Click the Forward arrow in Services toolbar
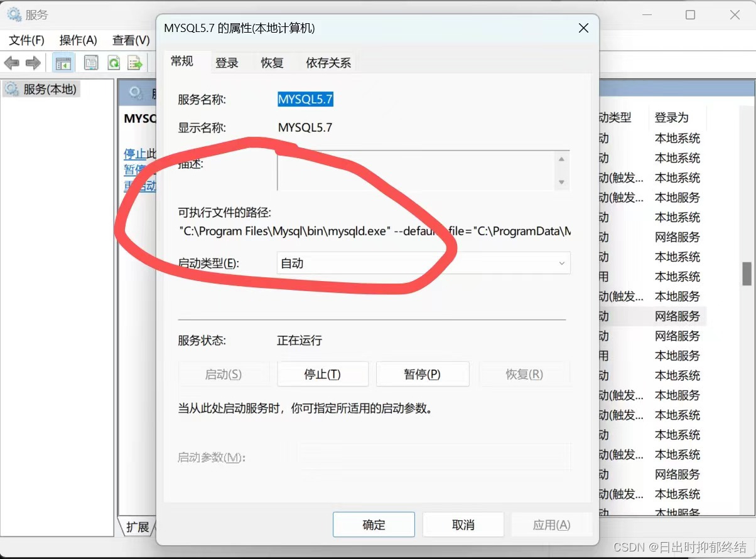The height and width of the screenshot is (559, 756). pos(33,63)
